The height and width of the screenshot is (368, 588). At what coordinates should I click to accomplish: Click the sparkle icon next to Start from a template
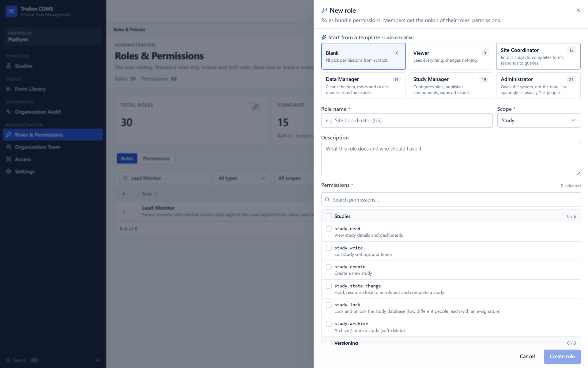coord(324,37)
